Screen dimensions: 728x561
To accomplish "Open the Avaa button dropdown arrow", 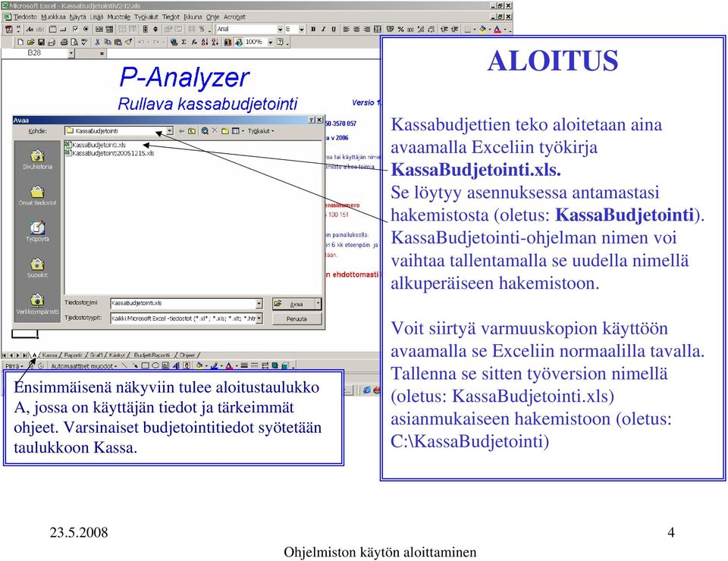I will 318,304.
